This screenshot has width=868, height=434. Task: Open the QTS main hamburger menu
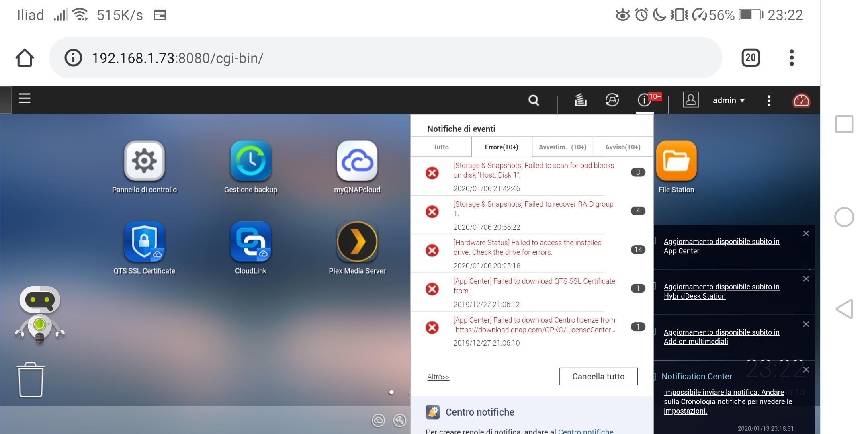25,98
